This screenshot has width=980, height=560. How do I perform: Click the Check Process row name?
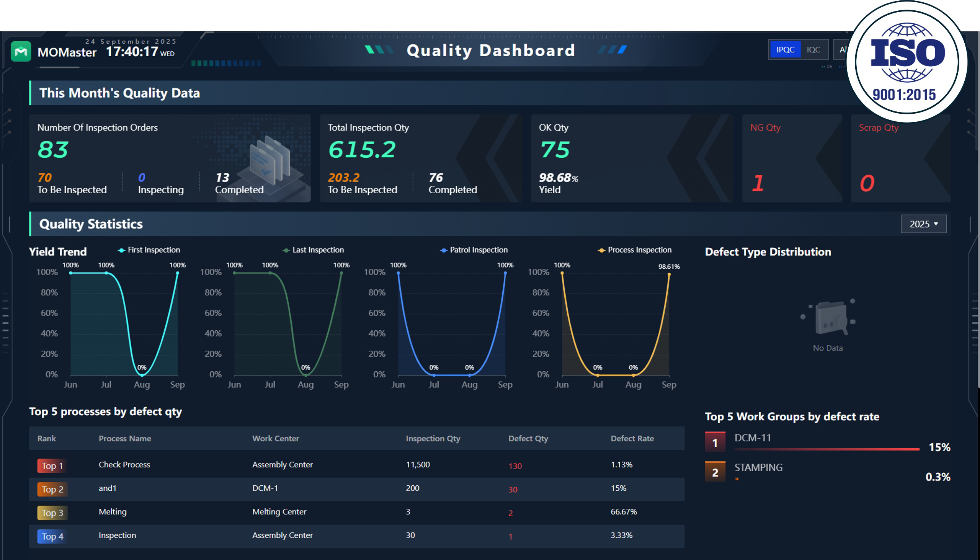(x=124, y=464)
